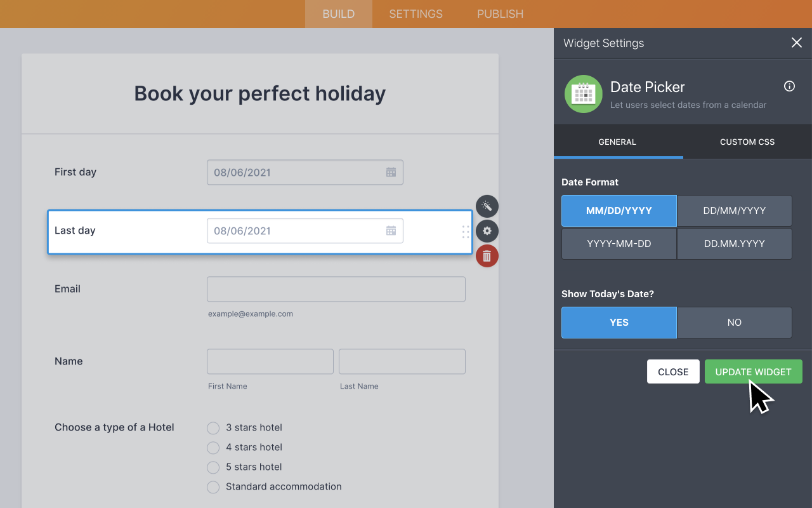Delete the Last day widget using trash icon
Image resolution: width=812 pixels, height=508 pixels.
487,256
